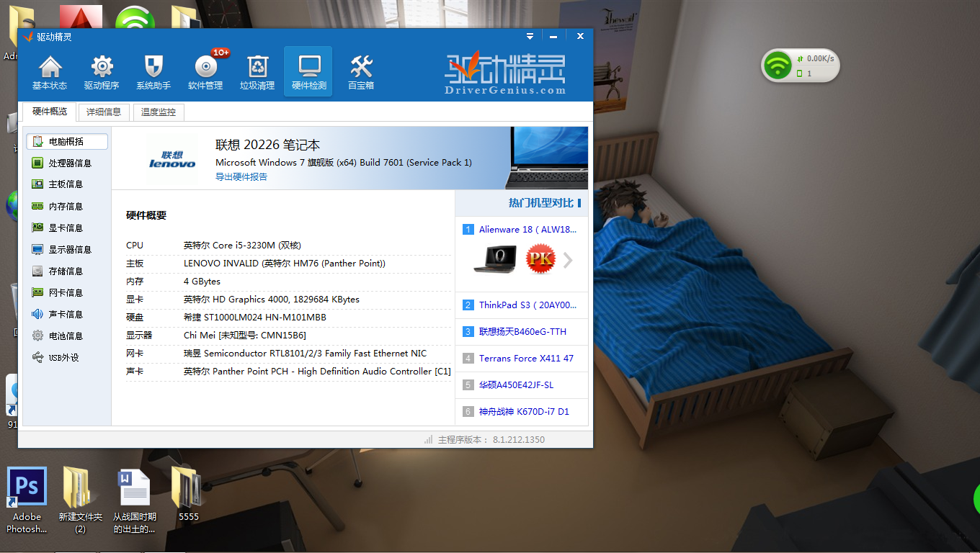Open the 软件管理 disc icon
This screenshot has height=553, width=980.
(205, 72)
